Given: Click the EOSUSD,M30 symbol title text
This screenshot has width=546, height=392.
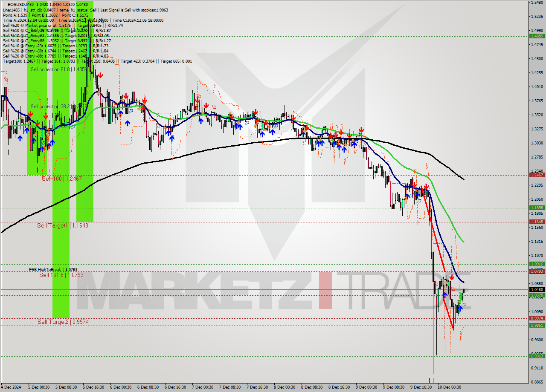Looking at the screenshot, I should [21, 4].
